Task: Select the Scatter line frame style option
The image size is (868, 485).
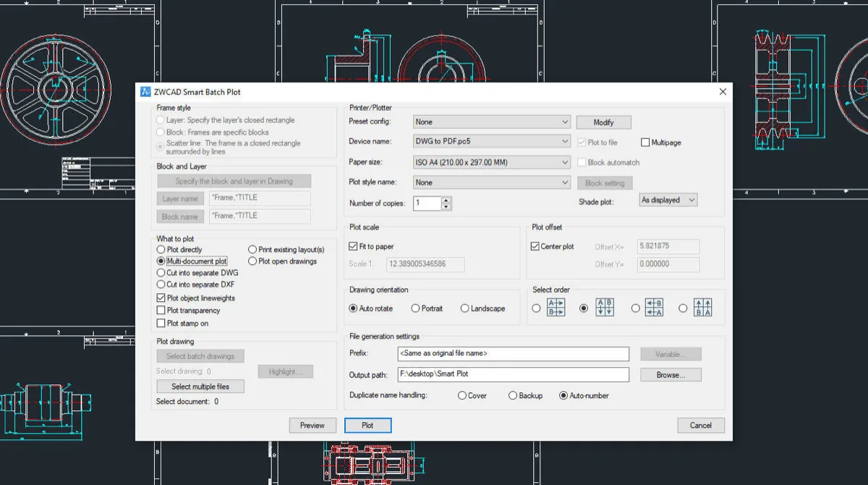Action: 161,147
